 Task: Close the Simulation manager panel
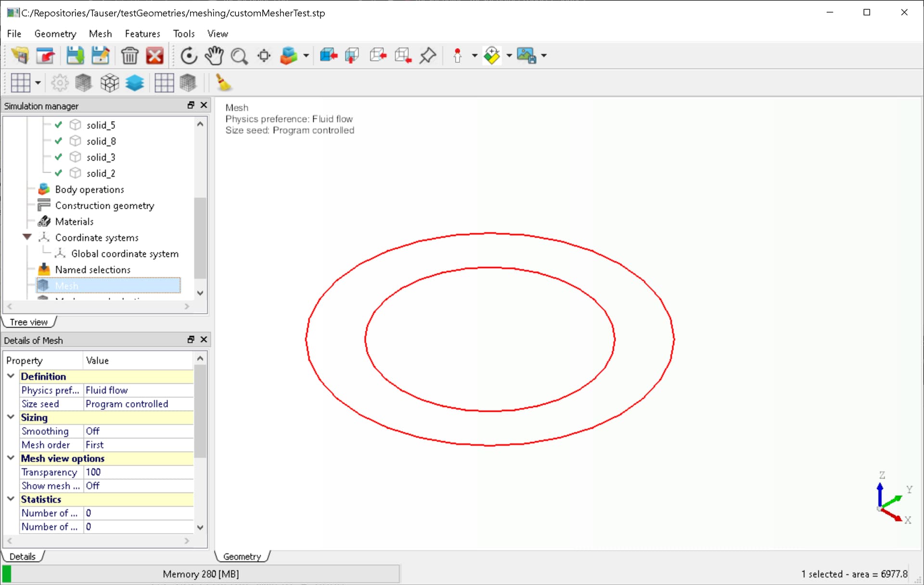[204, 105]
